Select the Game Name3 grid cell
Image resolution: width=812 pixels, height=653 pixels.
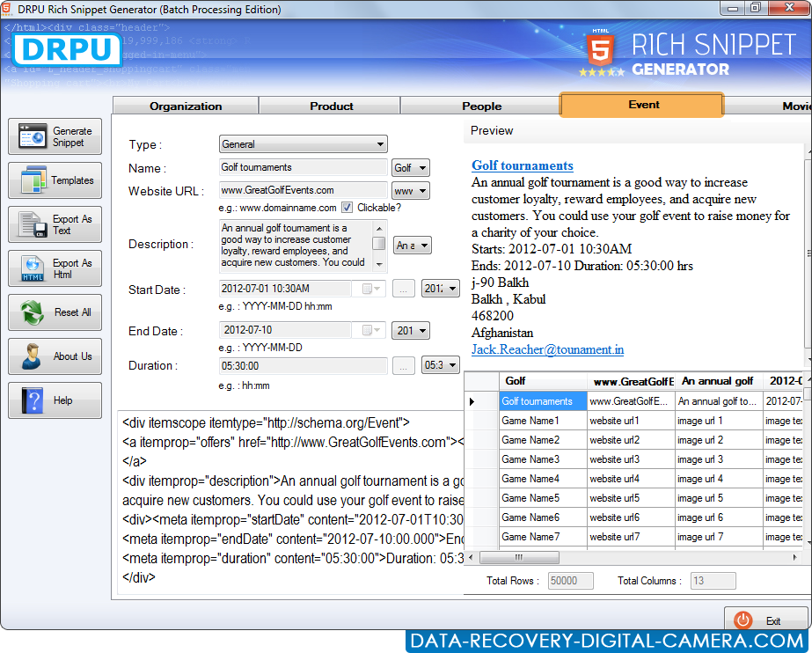[x=543, y=459]
